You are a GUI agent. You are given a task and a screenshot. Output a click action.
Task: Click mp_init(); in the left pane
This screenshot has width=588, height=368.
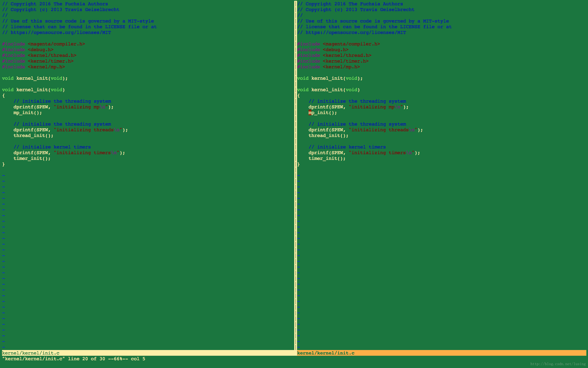pyautogui.click(x=28, y=113)
